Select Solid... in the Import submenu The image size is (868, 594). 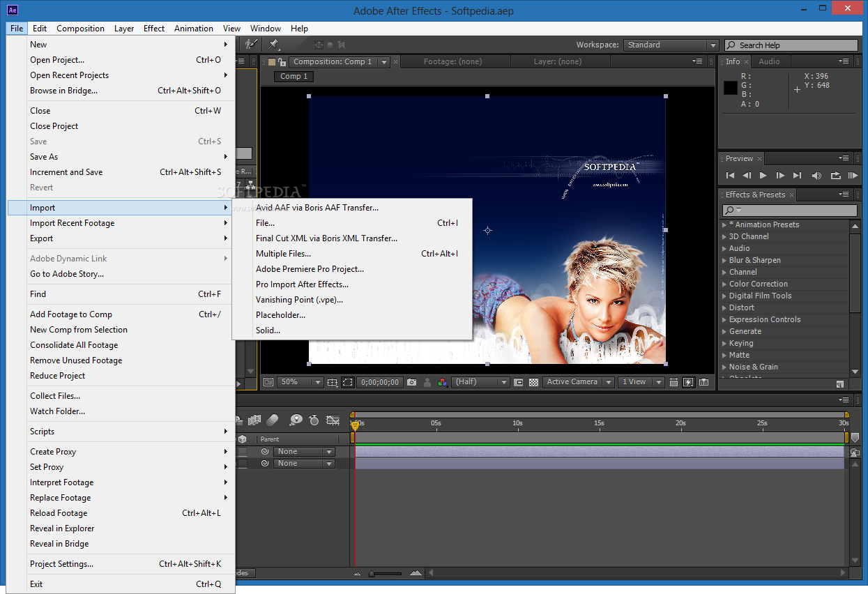(x=352, y=330)
